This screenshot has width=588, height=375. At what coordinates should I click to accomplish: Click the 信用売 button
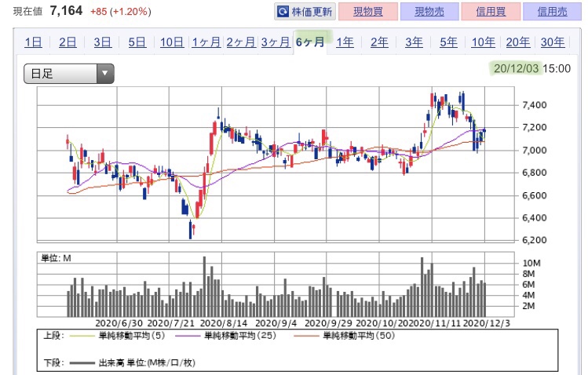point(552,12)
